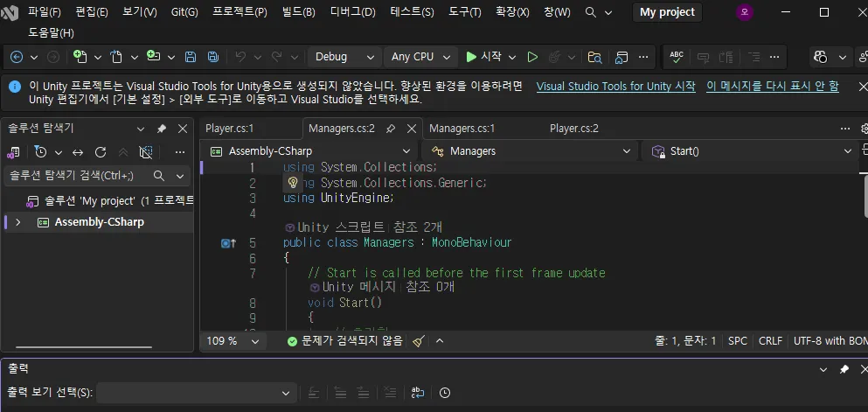Open the 파일(F) menu

[x=45, y=12]
